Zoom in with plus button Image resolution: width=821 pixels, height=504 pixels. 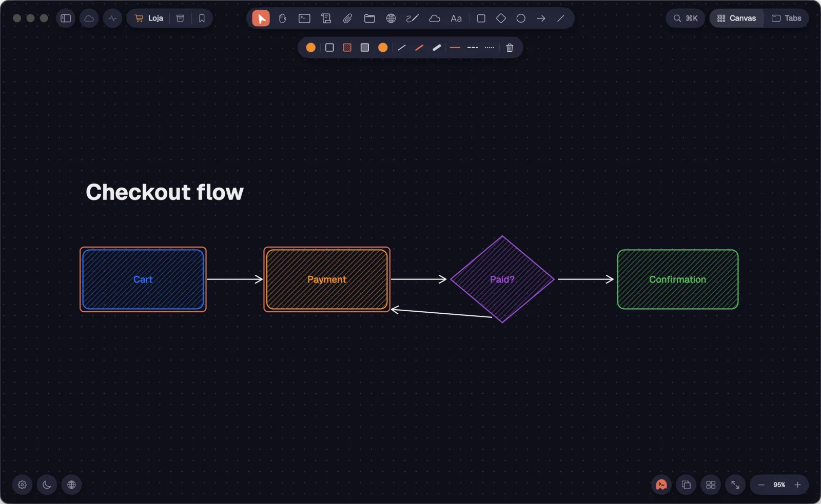tap(797, 485)
